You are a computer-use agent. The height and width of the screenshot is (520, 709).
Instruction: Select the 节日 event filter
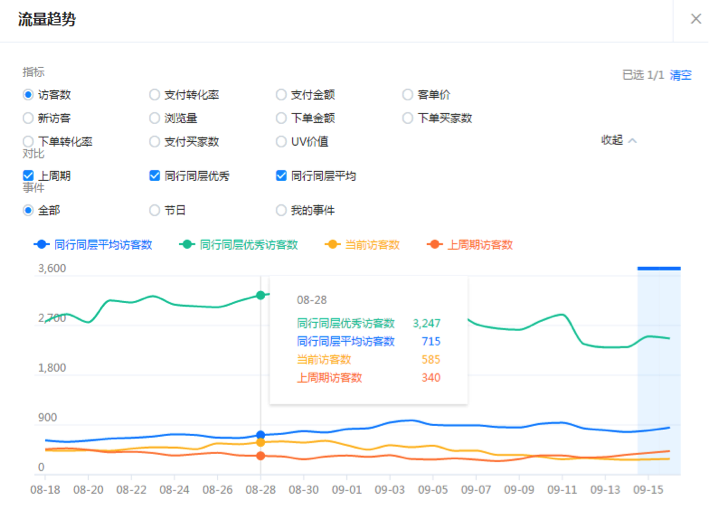point(155,210)
